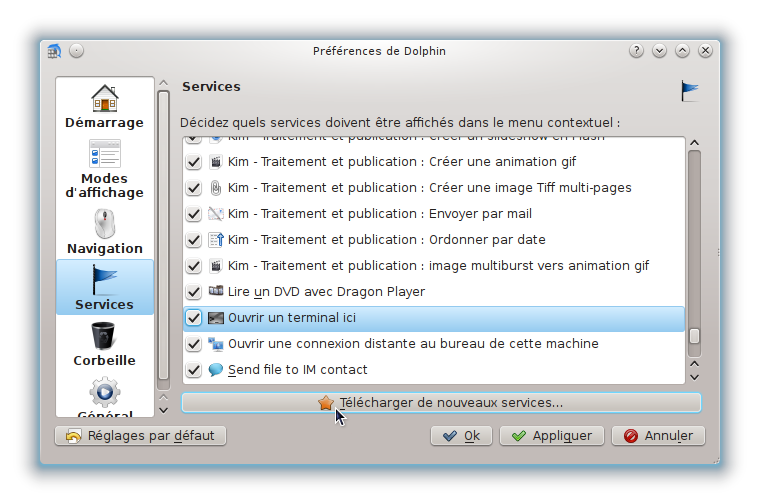The height and width of the screenshot is (504, 760).
Task: Select 'Send file to IM contact' text
Action: [298, 370]
